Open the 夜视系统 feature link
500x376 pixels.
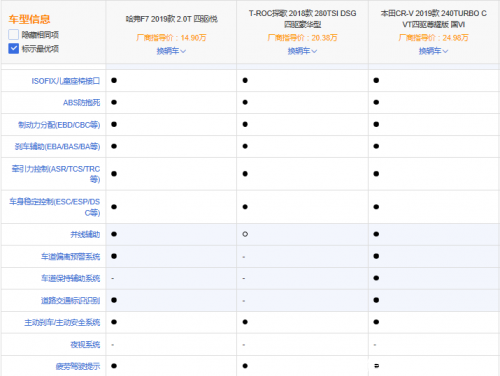(85, 345)
